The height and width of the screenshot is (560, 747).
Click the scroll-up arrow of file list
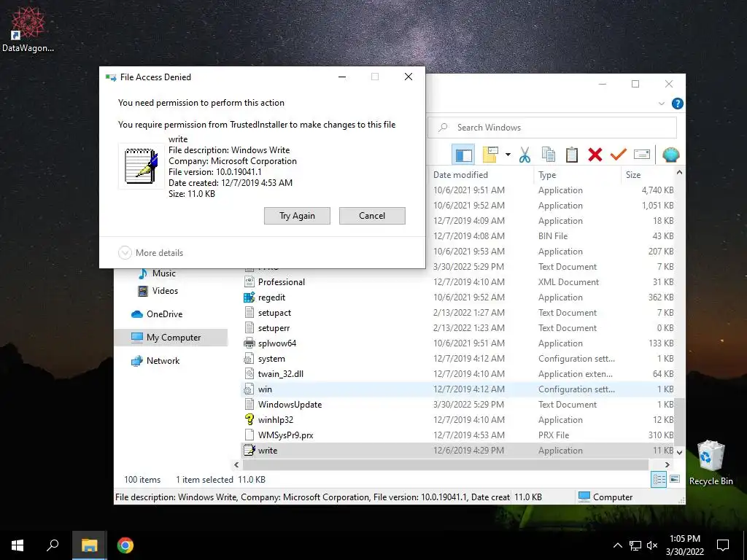(680, 173)
